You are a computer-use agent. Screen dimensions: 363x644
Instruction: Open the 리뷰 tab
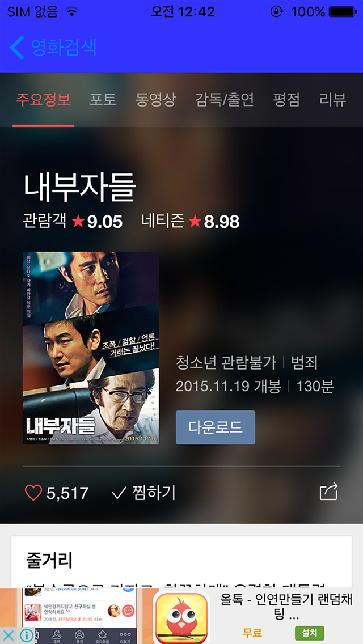333,100
